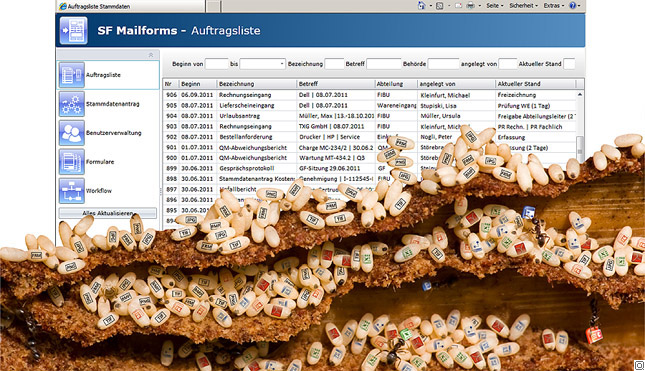Click 'PR Rechn. | PR Fachlich' status cell

530,127
